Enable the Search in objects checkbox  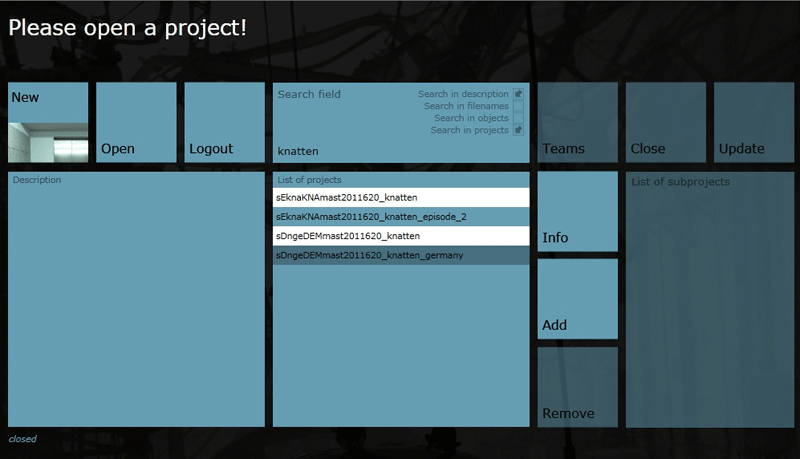point(518,118)
